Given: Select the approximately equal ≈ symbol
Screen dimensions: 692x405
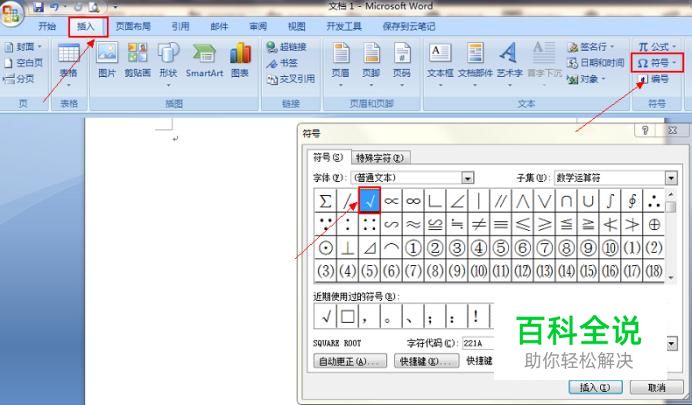Looking at the screenshot, I should (413, 225).
